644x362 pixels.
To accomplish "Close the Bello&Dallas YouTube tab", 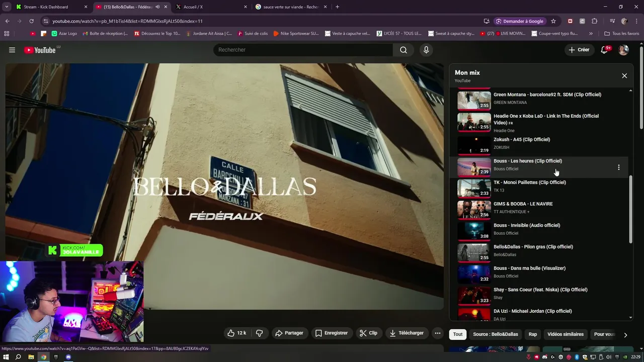I will pyautogui.click(x=166, y=7).
